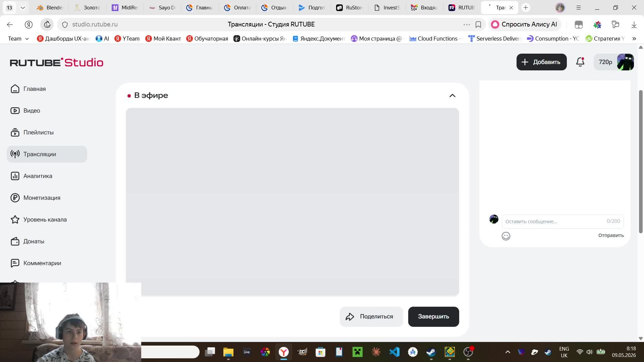Image resolution: width=644 pixels, height=362 pixels.
Task: Switch to the RUTUBE tab
Action: coord(462,7)
